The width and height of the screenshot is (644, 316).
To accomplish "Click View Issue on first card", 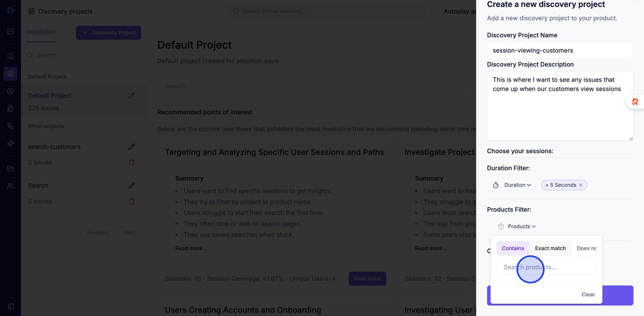I will point(367,279).
